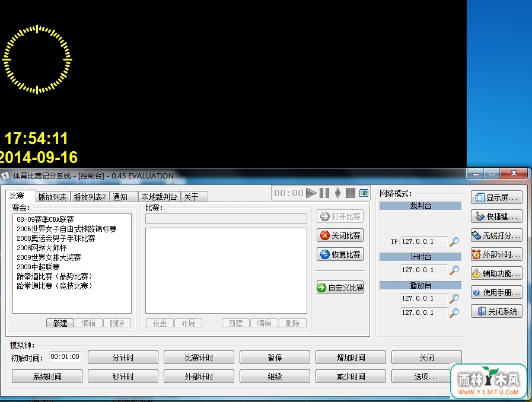Viewport: 532px width, 402px height.
Task: Select 08-09赛季CBA联赛 in the 赛会 list
Action: point(45,219)
